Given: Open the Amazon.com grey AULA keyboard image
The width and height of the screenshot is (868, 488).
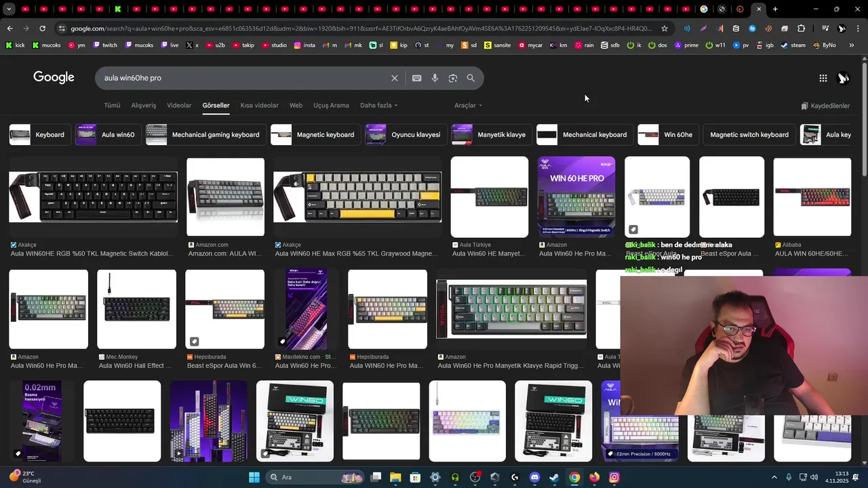Looking at the screenshot, I should [x=225, y=197].
